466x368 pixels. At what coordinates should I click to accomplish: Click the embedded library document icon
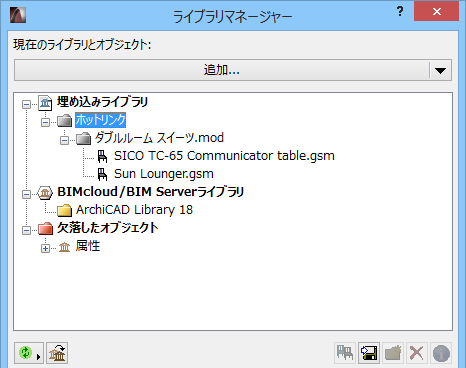point(45,103)
